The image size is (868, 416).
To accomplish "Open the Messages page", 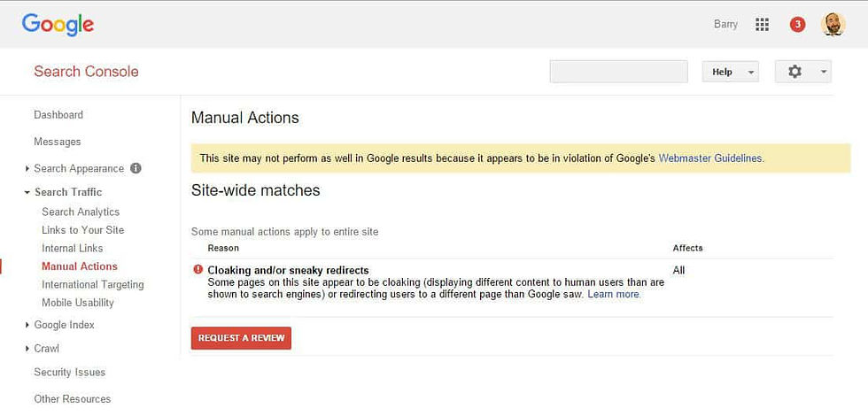I will [x=58, y=142].
